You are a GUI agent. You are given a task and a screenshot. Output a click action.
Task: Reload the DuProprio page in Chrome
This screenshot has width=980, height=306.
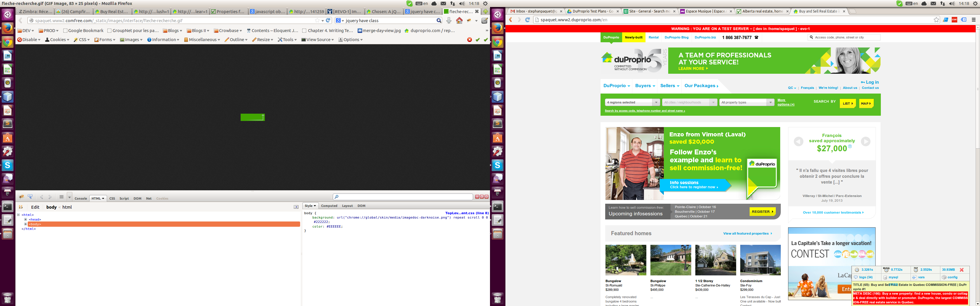[x=528, y=20]
